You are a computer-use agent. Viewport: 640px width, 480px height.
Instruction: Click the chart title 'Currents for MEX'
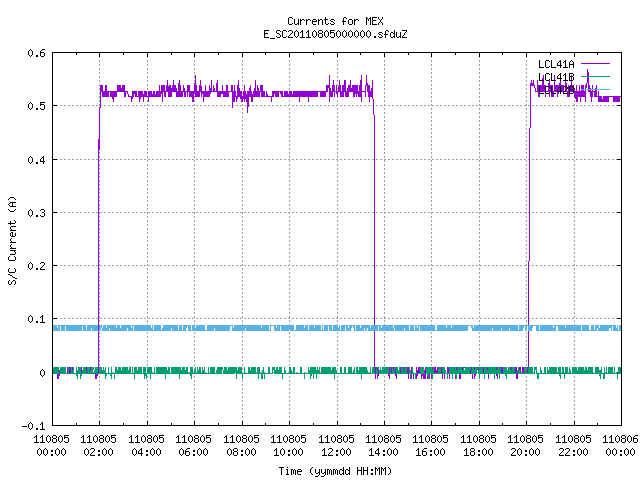[335, 21]
